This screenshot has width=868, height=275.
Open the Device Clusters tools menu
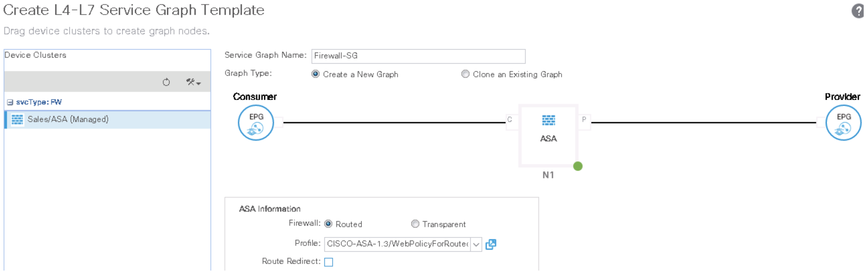(x=193, y=82)
